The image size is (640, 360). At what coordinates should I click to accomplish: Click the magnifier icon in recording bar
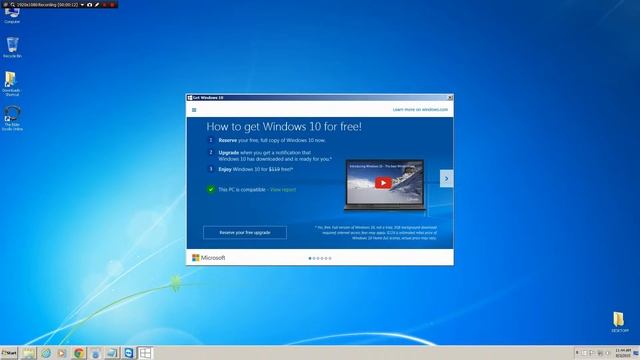pyautogui.click(x=13, y=5)
